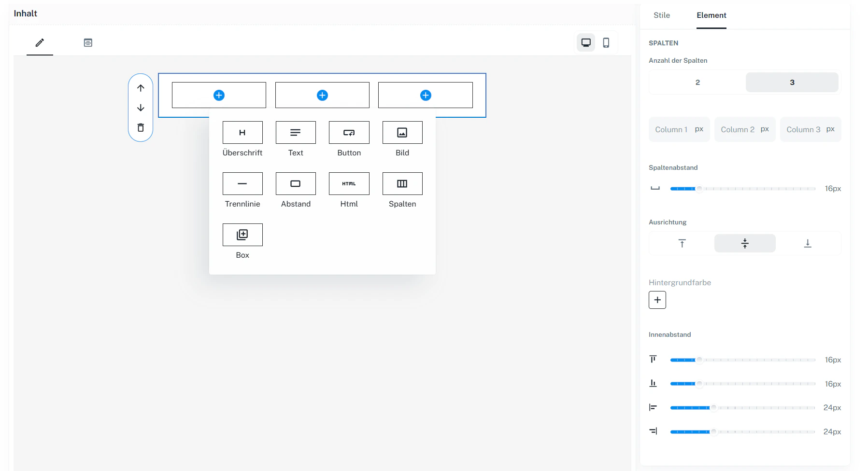
Task: Delete block with trash icon
Action: 141,127
